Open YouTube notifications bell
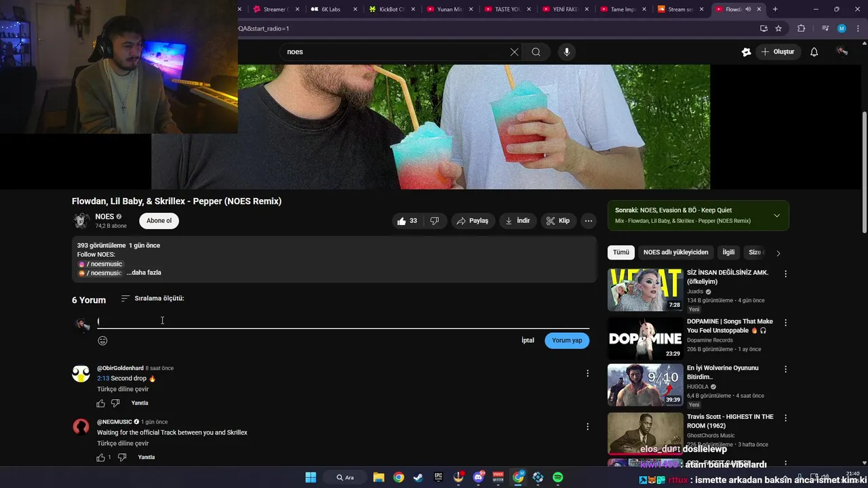Viewport: 868px width, 488px height. tap(814, 52)
